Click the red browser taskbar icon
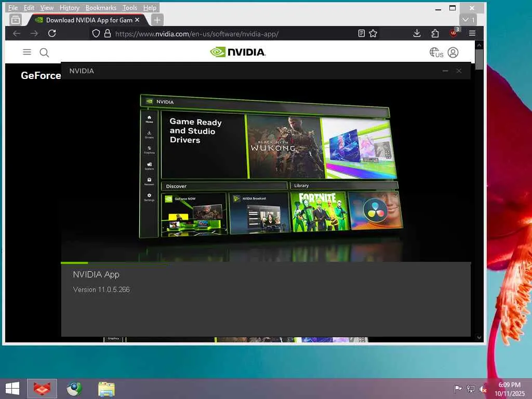 pyautogui.click(x=42, y=389)
